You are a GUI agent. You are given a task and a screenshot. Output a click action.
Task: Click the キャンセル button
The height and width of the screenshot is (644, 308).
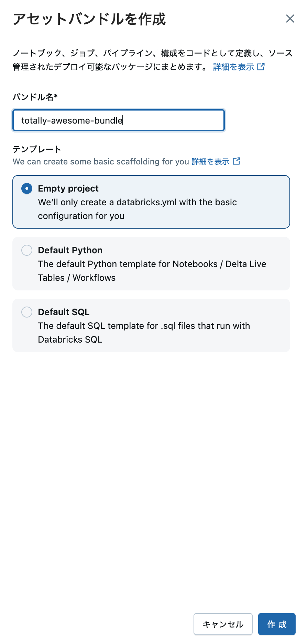tap(223, 624)
